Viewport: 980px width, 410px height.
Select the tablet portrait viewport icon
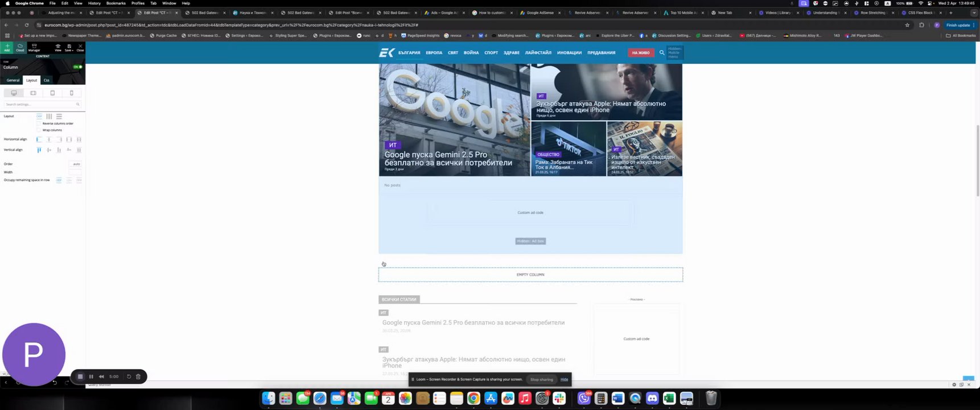[52, 93]
